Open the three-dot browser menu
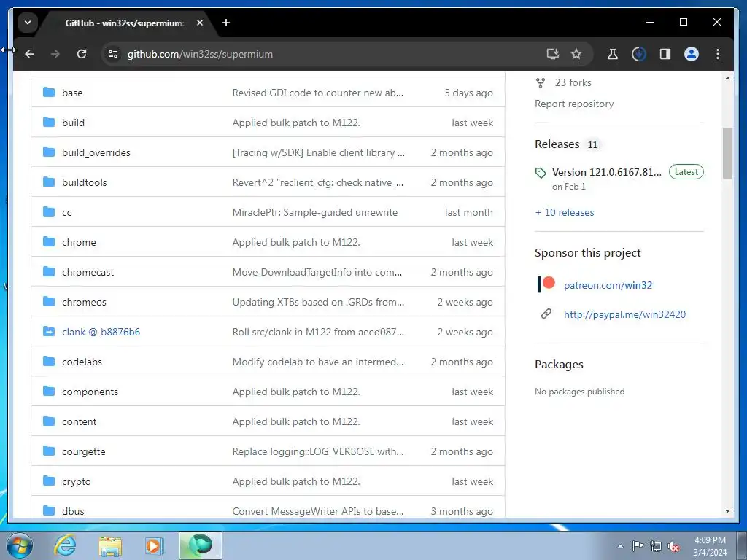This screenshot has width=747, height=560. click(718, 54)
